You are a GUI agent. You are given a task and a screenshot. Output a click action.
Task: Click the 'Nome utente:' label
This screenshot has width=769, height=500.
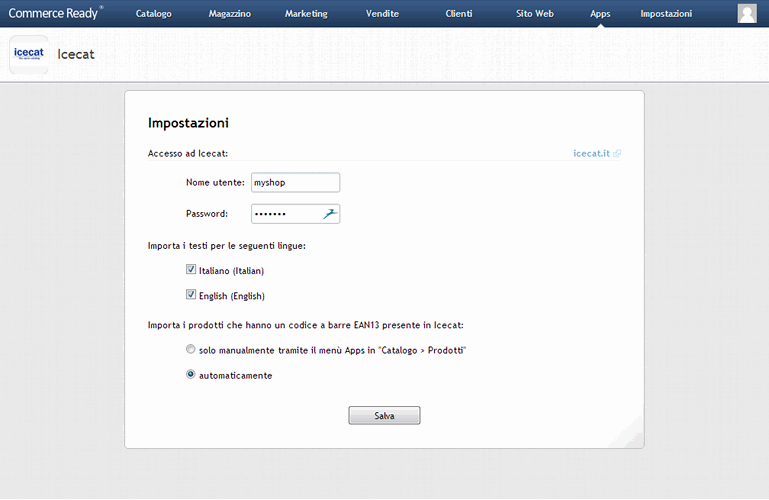(x=215, y=182)
